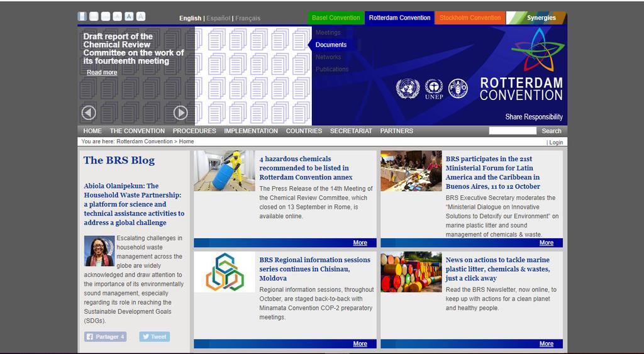Click the hazmat worker with blue barrel thumbnail
The width and height of the screenshot is (644, 354).
pyautogui.click(x=225, y=171)
